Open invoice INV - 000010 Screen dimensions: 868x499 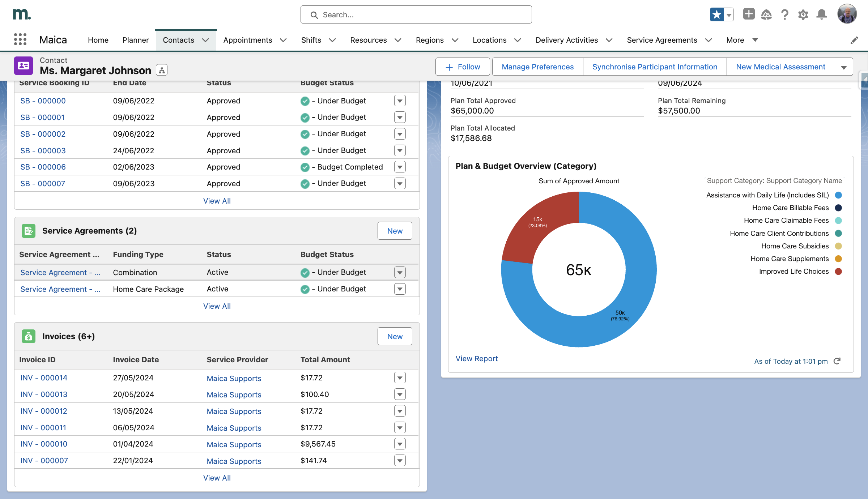click(44, 444)
